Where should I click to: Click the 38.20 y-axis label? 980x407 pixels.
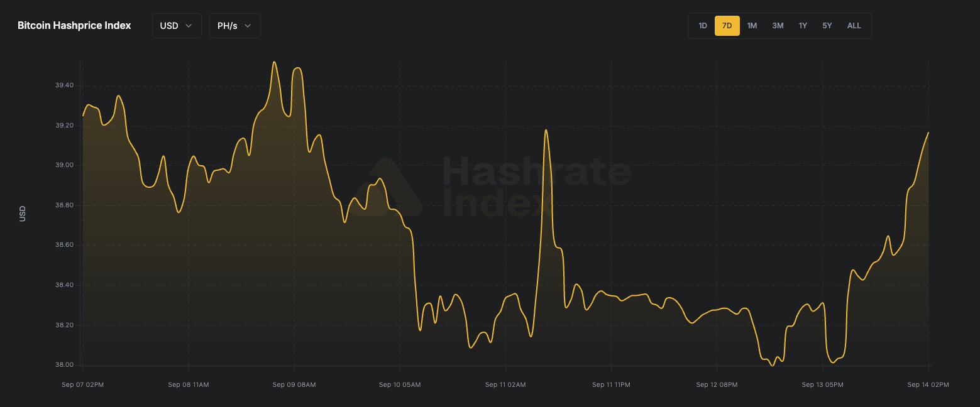65,325
